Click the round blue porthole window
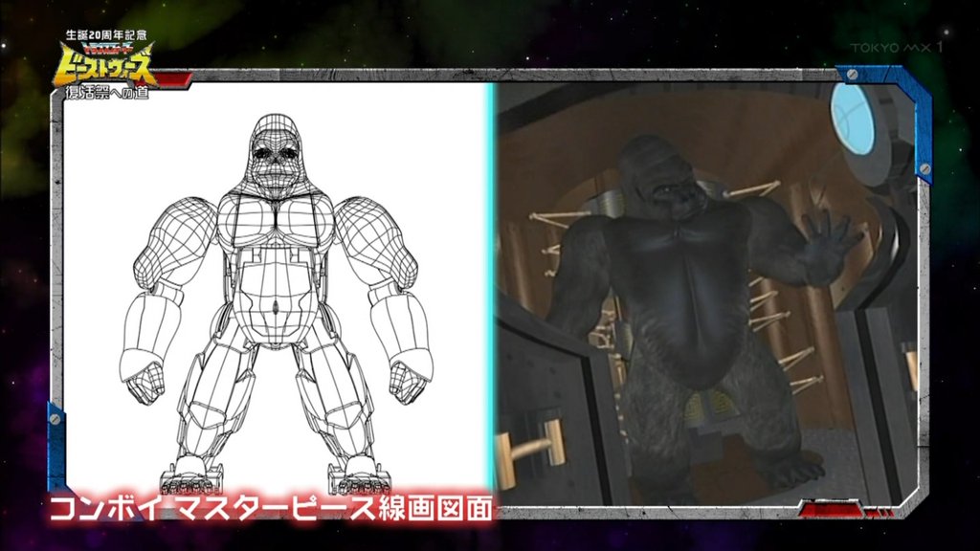This screenshot has width=980, height=551. pyautogui.click(x=852, y=118)
